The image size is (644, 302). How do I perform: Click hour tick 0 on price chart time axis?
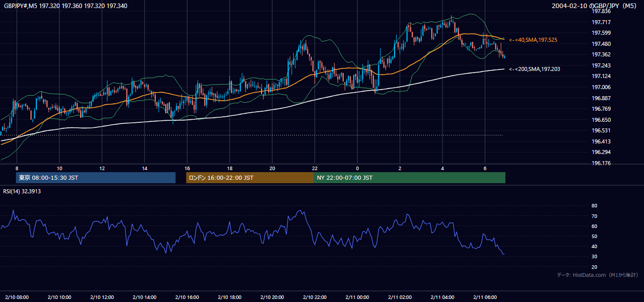coord(357,168)
